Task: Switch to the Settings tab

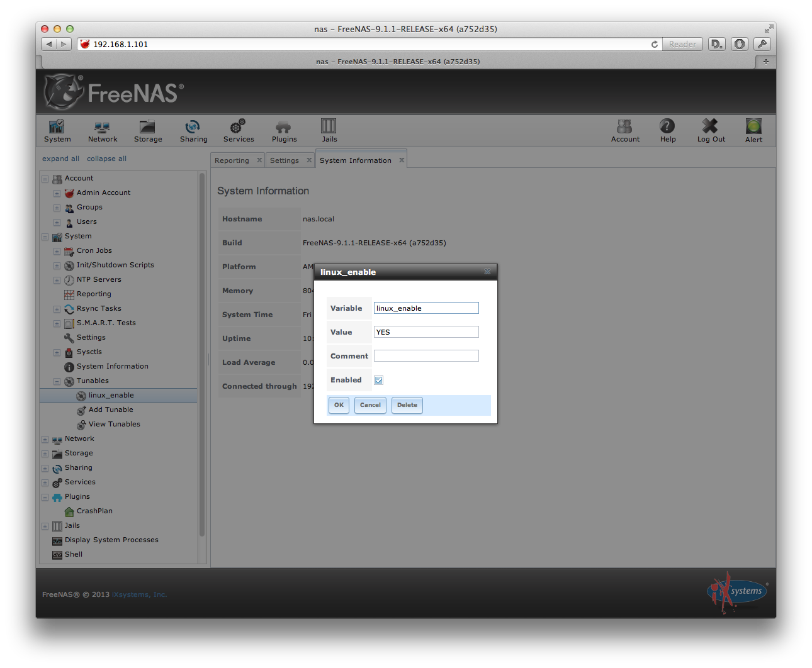Action: click(x=285, y=160)
